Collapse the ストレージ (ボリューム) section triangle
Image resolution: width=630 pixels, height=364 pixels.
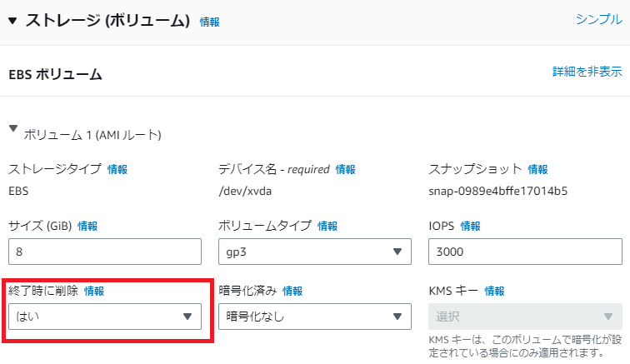tap(12, 21)
